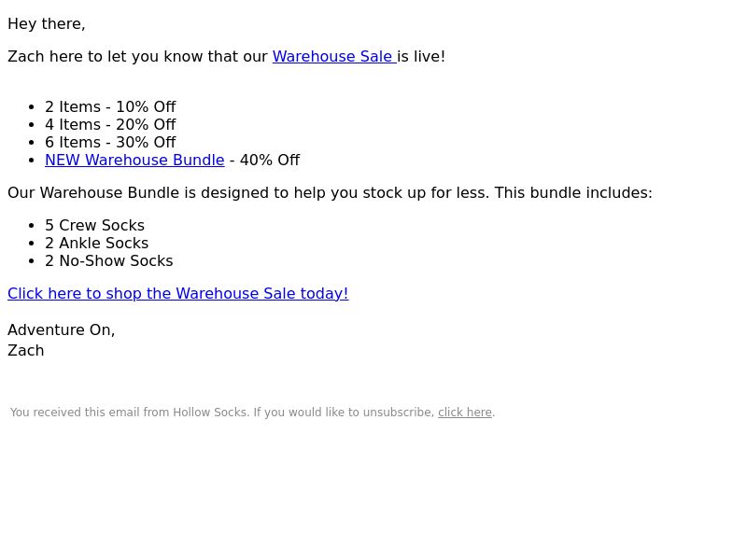This screenshot has height=560, width=747.
Task: Click the '- 40% Off' text beside bundle link
Action: tap(264, 160)
